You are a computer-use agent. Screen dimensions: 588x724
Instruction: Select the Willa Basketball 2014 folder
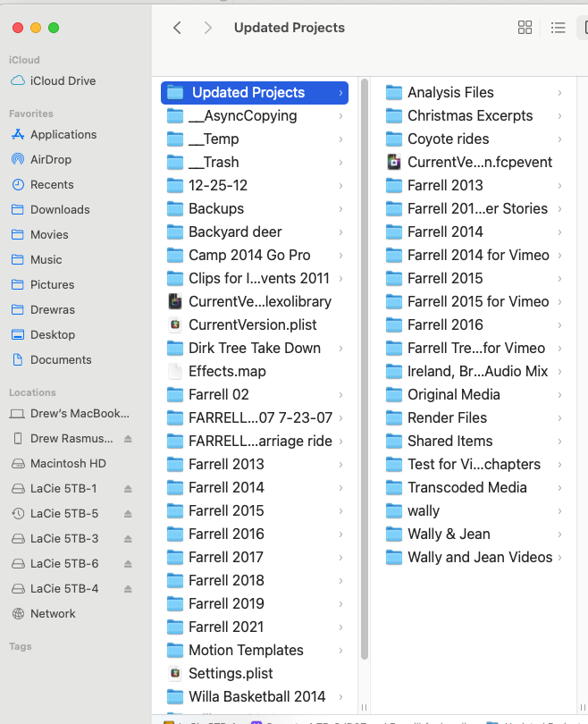[255, 696]
